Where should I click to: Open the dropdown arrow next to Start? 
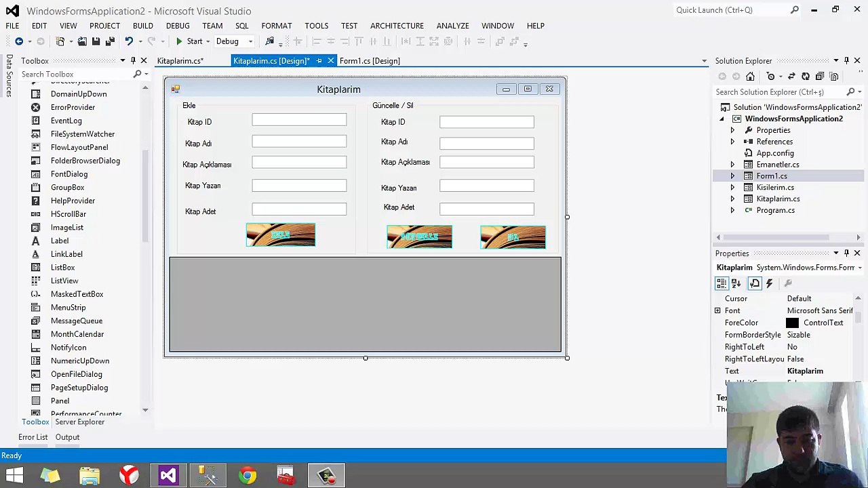(208, 41)
